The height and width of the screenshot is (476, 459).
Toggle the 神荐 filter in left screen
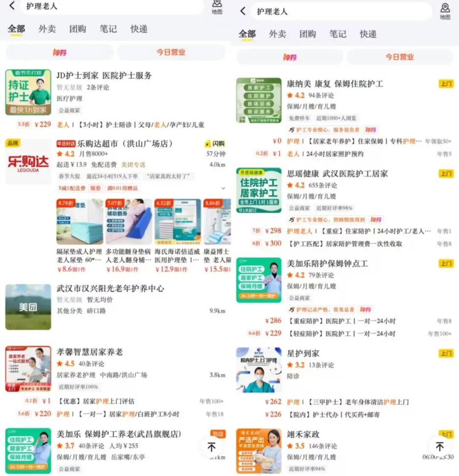tap(59, 52)
